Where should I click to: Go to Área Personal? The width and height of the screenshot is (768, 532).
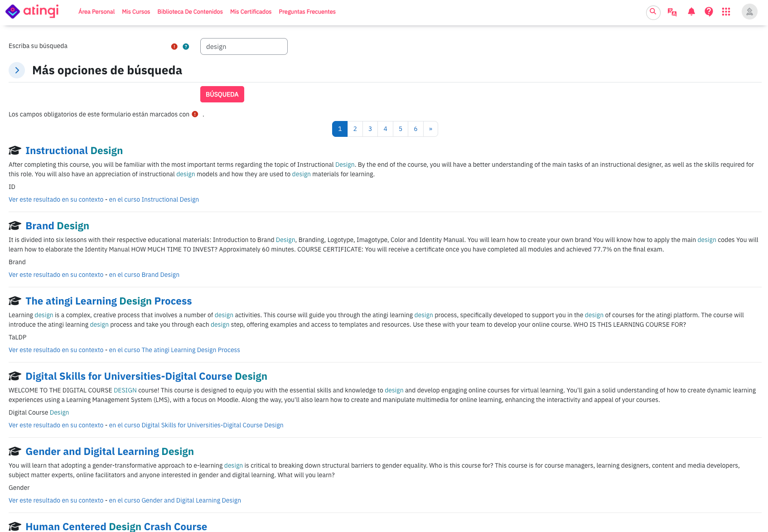(x=97, y=12)
